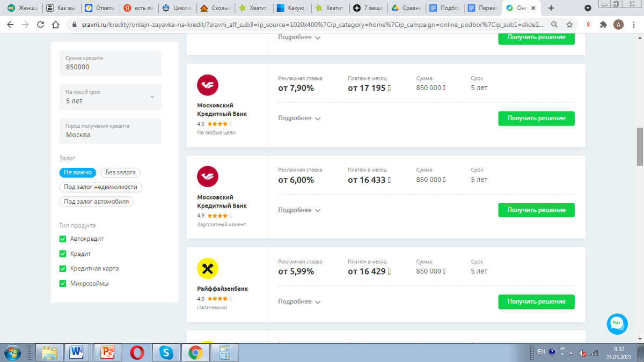Reload the page with refresh icon
644x362 pixels.
41,25
